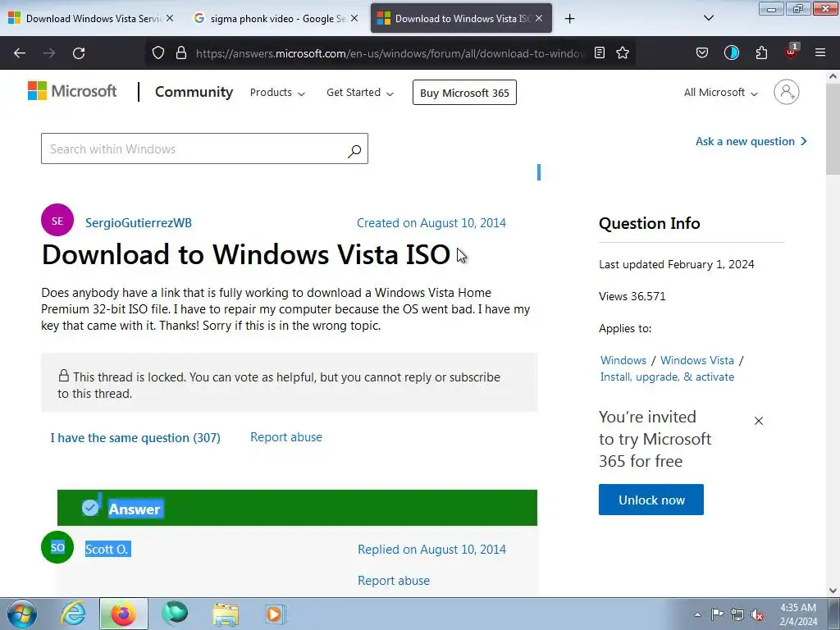Click the Firefox taskbar icon
Image resolution: width=840 pixels, height=630 pixels.
tap(123, 614)
